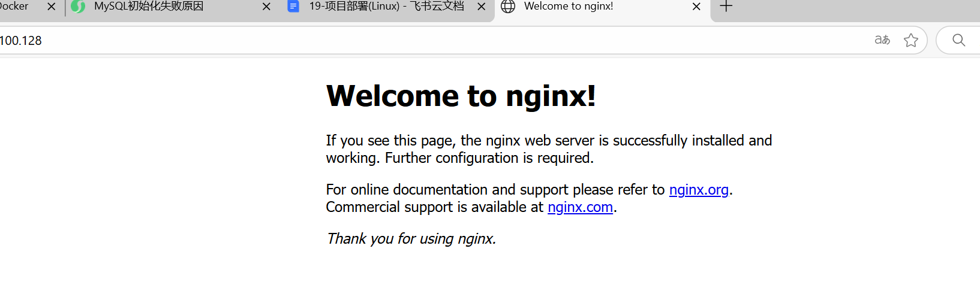Close the Welcome to nginx! tab

(x=696, y=7)
